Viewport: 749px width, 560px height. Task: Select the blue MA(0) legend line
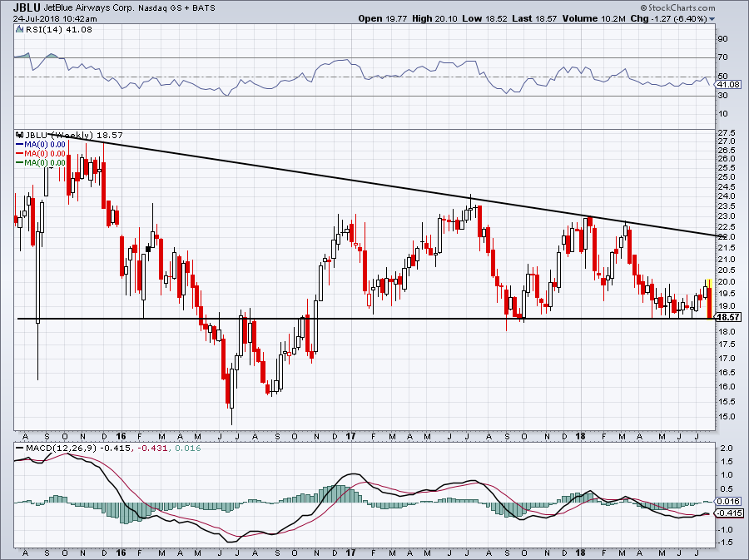(x=20, y=144)
